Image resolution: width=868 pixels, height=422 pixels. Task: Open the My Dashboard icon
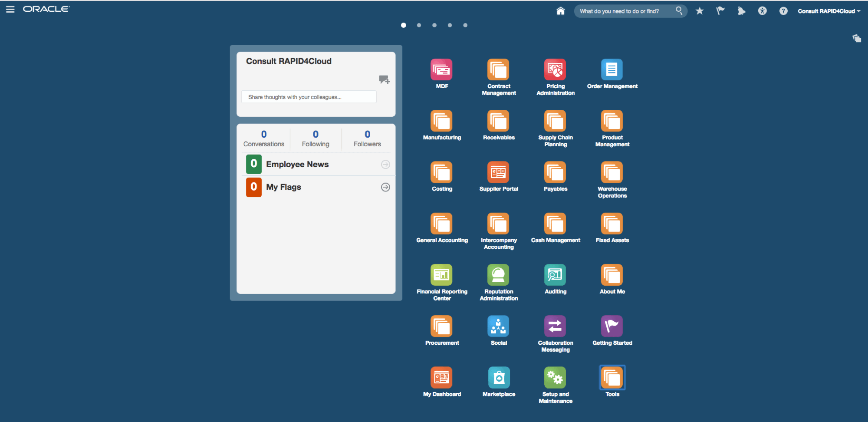click(441, 377)
